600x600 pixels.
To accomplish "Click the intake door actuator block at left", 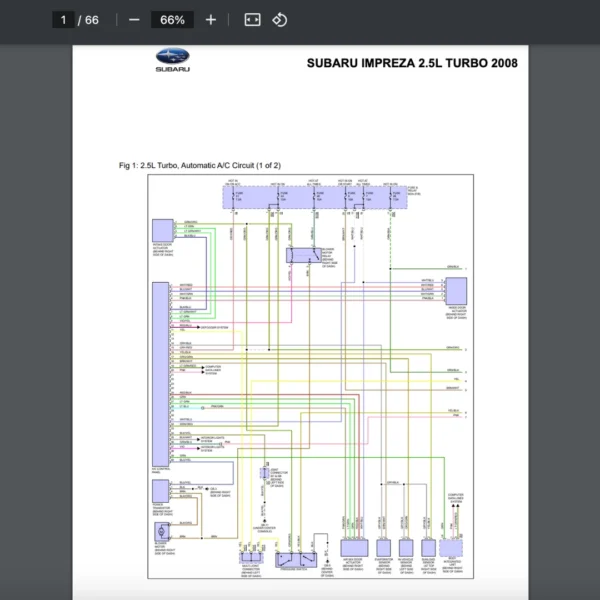I will [x=160, y=230].
